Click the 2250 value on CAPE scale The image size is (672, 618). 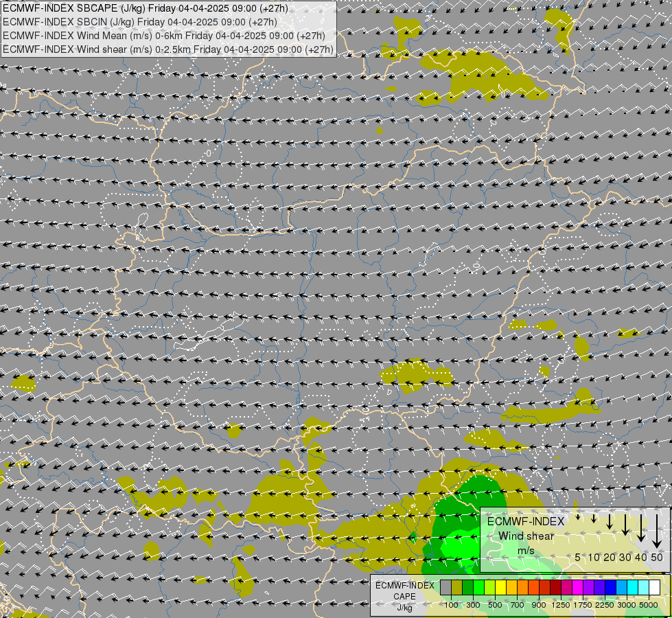click(605, 605)
